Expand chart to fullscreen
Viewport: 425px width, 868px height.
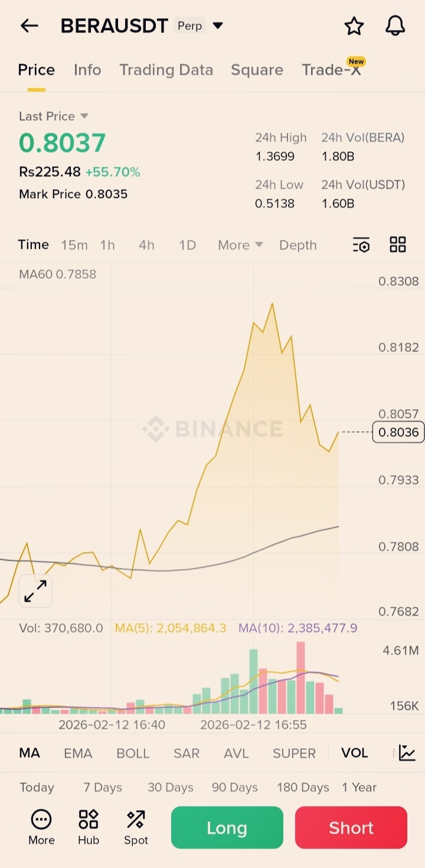pyautogui.click(x=35, y=591)
